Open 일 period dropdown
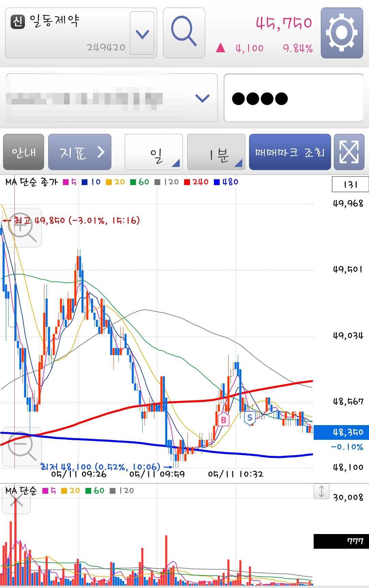This screenshot has height=588, width=369. [x=154, y=152]
